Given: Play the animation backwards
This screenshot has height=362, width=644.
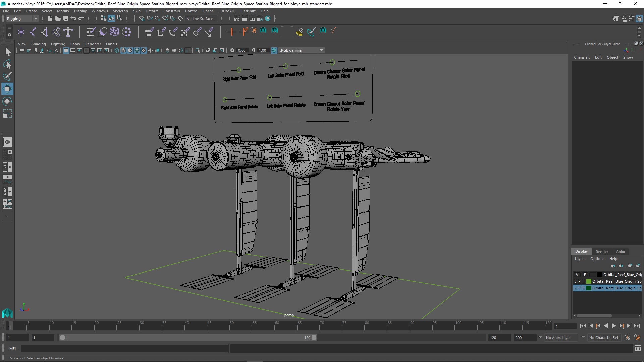Looking at the screenshot, I should pos(606,326).
